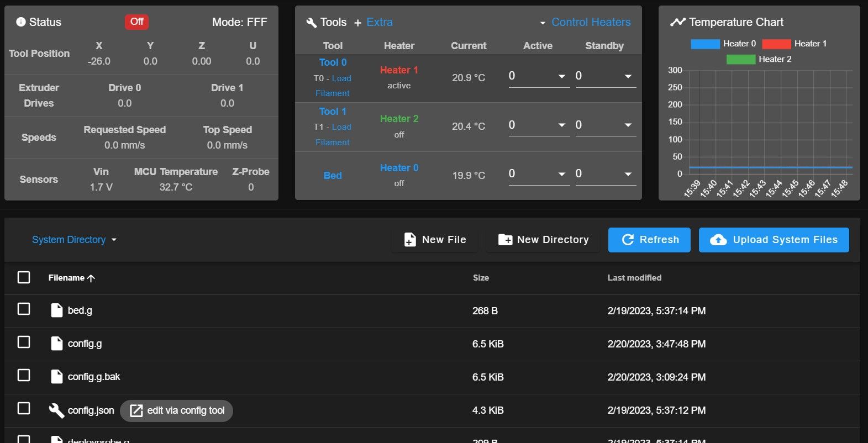Open the Control Heaters dropdown
The height and width of the screenshot is (443, 868).
point(585,22)
